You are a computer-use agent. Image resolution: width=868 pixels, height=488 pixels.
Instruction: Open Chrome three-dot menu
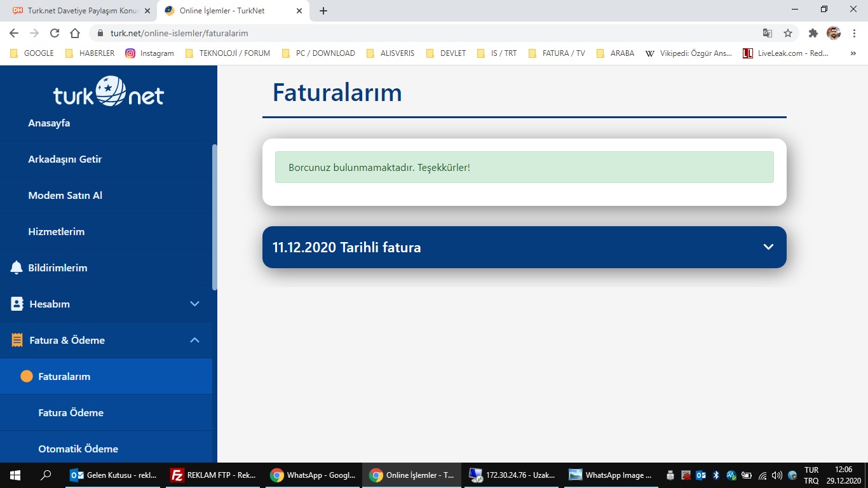[854, 33]
